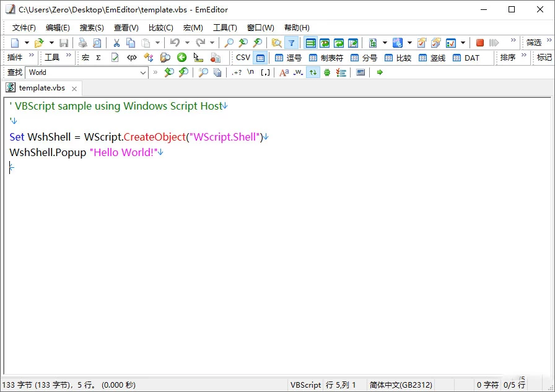Toggle the highlighted cell selection mode icon
555x392 pixels.
(260, 58)
